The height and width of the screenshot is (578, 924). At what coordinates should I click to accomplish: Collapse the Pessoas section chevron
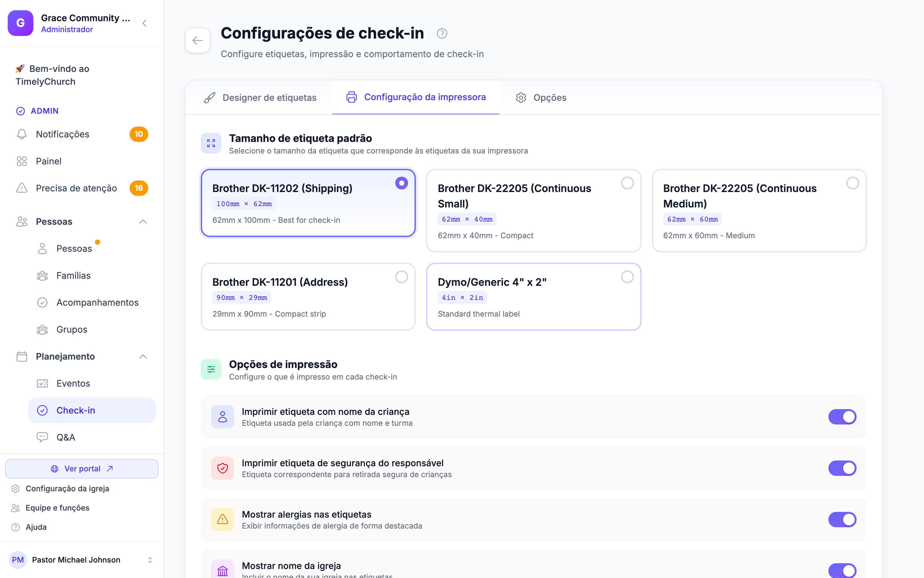click(143, 222)
